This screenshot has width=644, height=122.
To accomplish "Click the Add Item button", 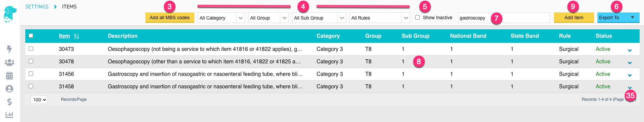I will (x=574, y=18).
